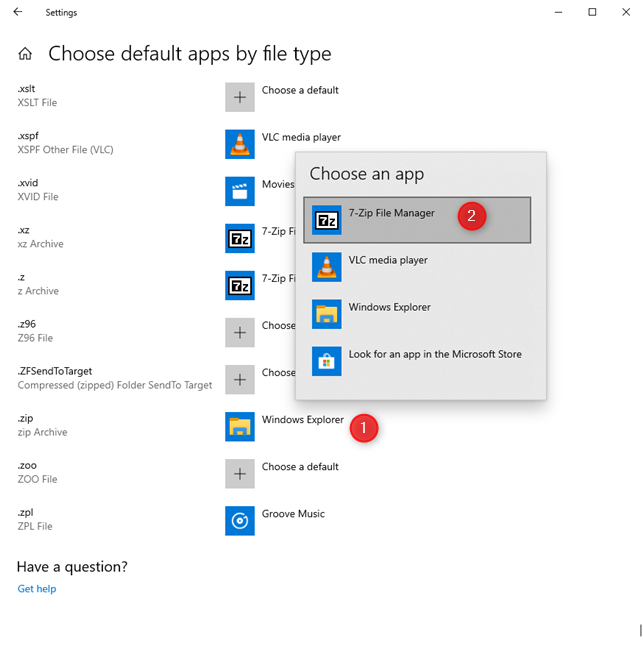
Task: Select Windows Explorer in popup list
Action: coord(417,314)
